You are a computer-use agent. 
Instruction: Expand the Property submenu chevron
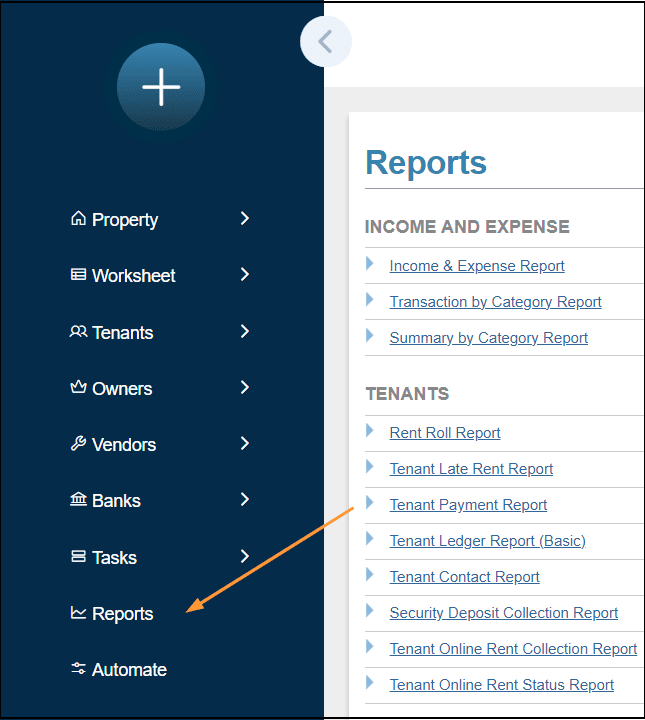tap(245, 218)
